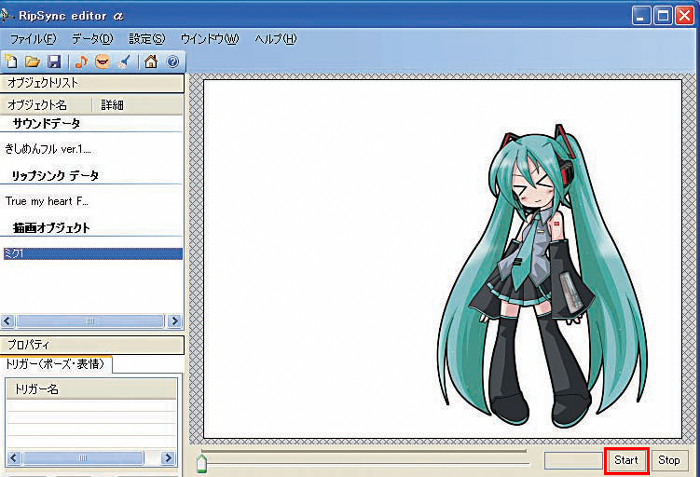This screenshot has width=700, height=477.
Task: Open the ヘルプ(H) menu
Action: [275, 39]
